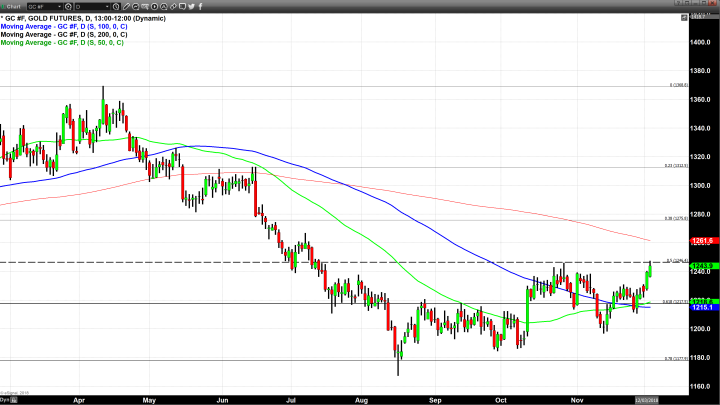This screenshot has width=720, height=405.
Task: Click the Facebook share icon
Action: click(x=201, y=6)
